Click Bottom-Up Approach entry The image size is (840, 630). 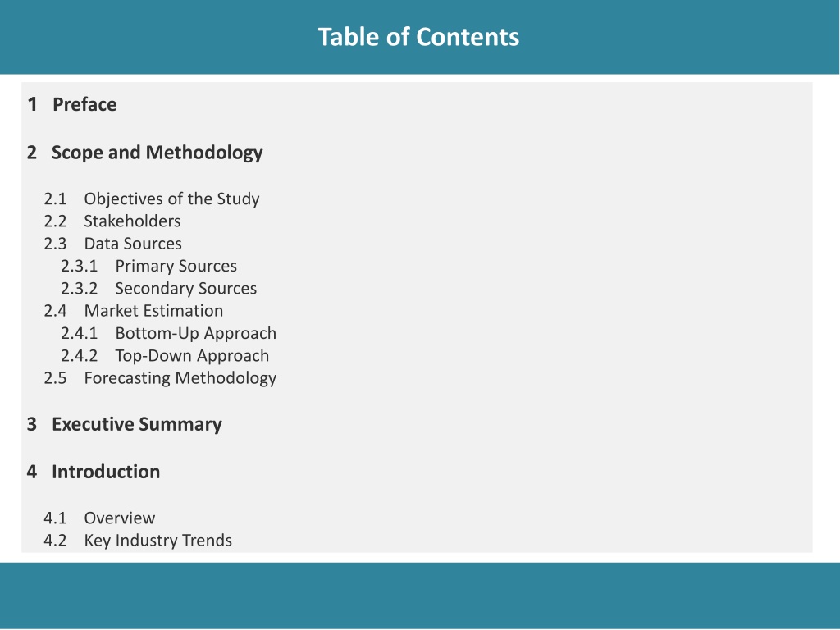click(x=169, y=333)
